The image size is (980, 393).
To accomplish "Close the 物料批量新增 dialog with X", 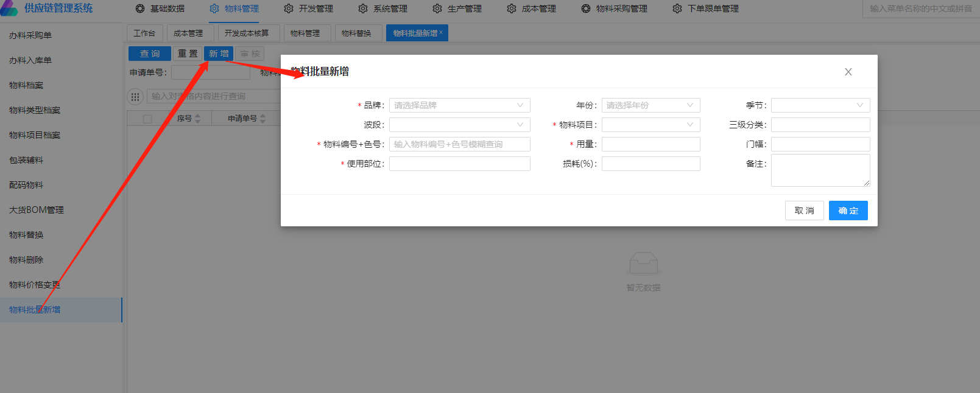I will [x=848, y=72].
